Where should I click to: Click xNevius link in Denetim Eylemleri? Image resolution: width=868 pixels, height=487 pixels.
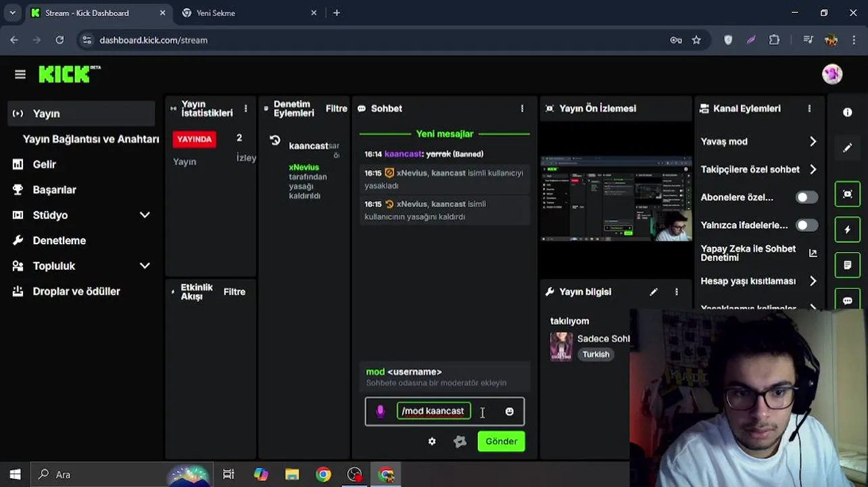(x=304, y=167)
